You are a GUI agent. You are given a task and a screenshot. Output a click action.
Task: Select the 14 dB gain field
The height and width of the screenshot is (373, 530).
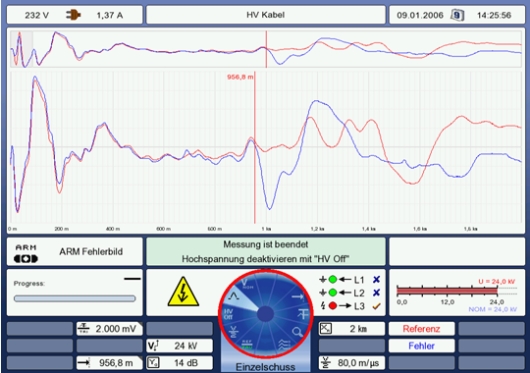click(180, 363)
